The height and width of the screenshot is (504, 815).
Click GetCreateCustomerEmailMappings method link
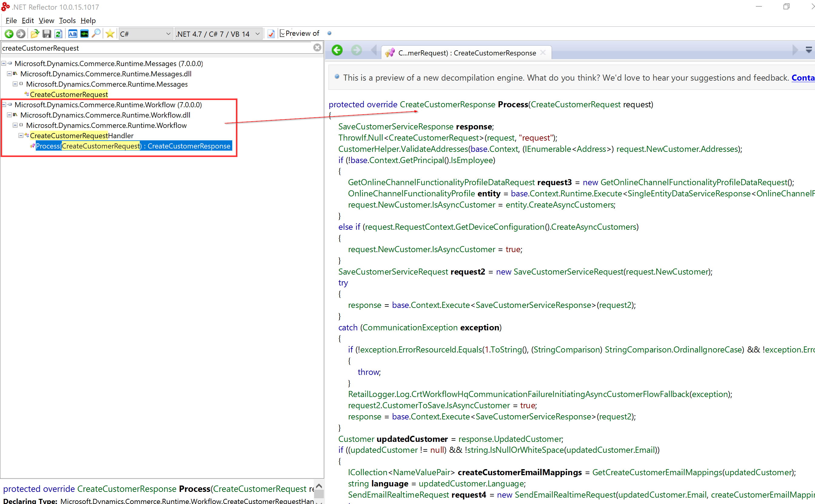click(x=657, y=472)
